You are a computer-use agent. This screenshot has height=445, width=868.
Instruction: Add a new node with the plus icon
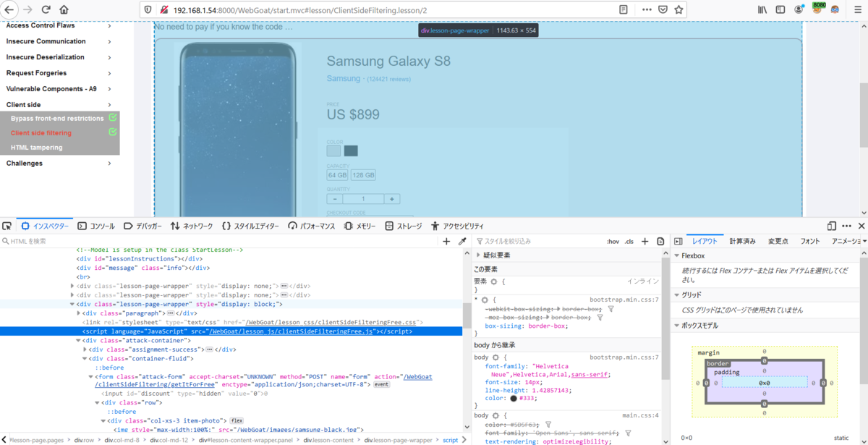point(446,241)
